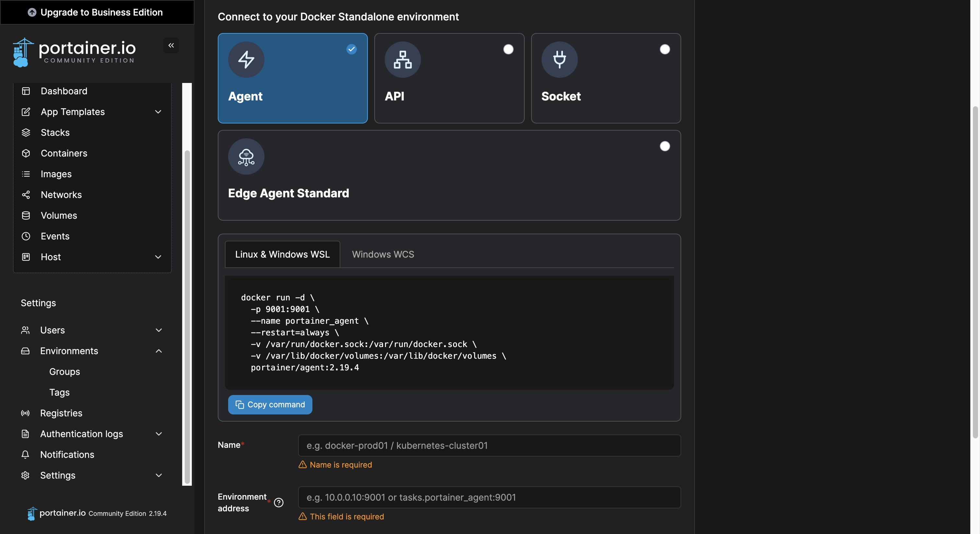This screenshot has height=534, width=980.
Task: Select the Agent option checkmark
Action: click(x=352, y=49)
